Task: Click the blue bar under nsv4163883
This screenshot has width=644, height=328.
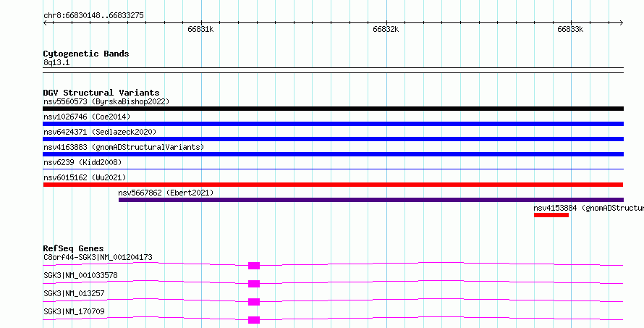Action: pos(333,154)
